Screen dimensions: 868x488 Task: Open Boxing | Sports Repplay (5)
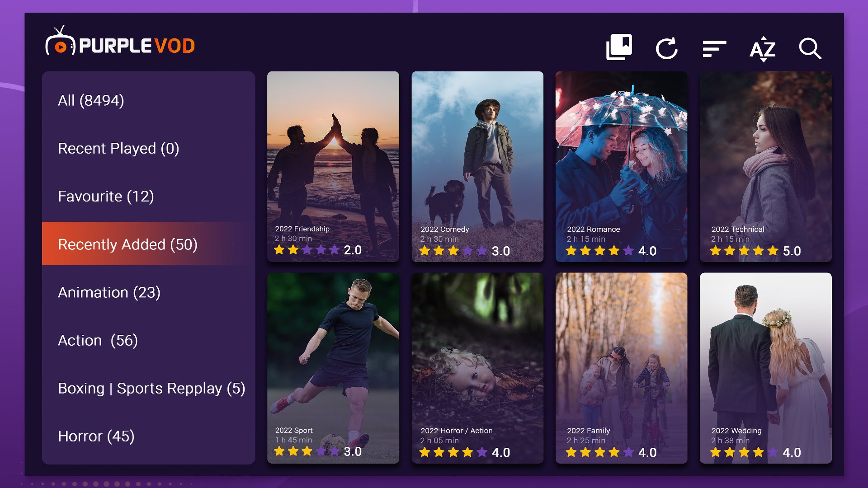click(x=148, y=388)
